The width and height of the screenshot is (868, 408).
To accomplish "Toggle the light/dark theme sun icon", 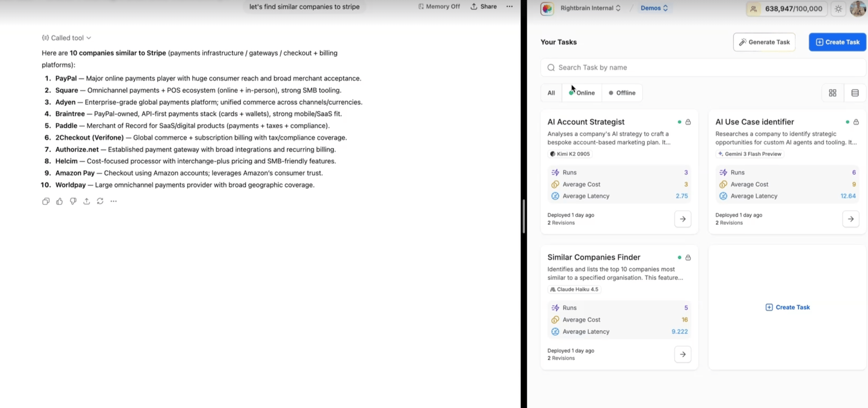I will pyautogui.click(x=838, y=9).
